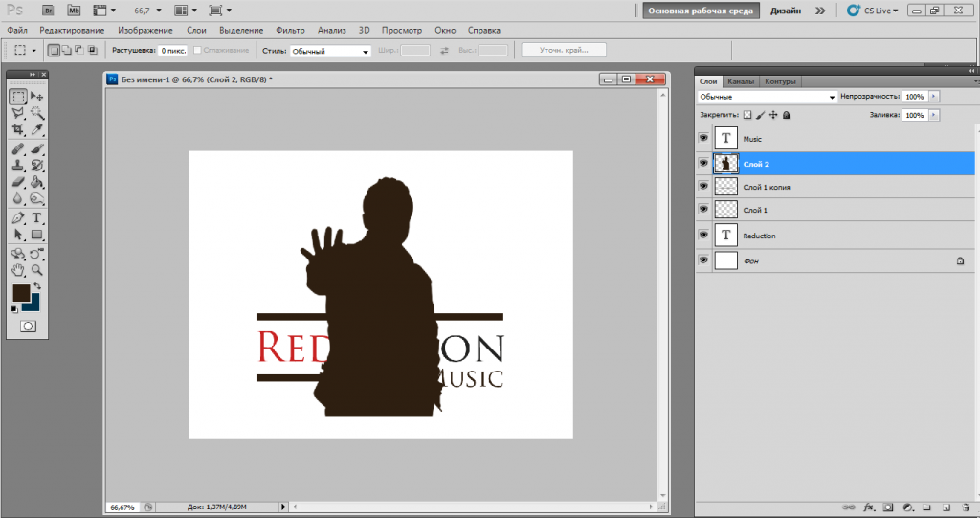Open the Файл menu
Image resolution: width=980 pixels, height=518 pixels.
tap(17, 30)
